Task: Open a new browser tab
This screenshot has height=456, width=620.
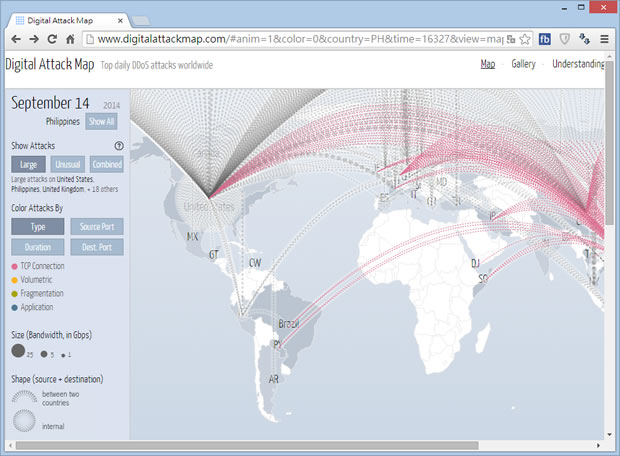Action: (x=140, y=21)
